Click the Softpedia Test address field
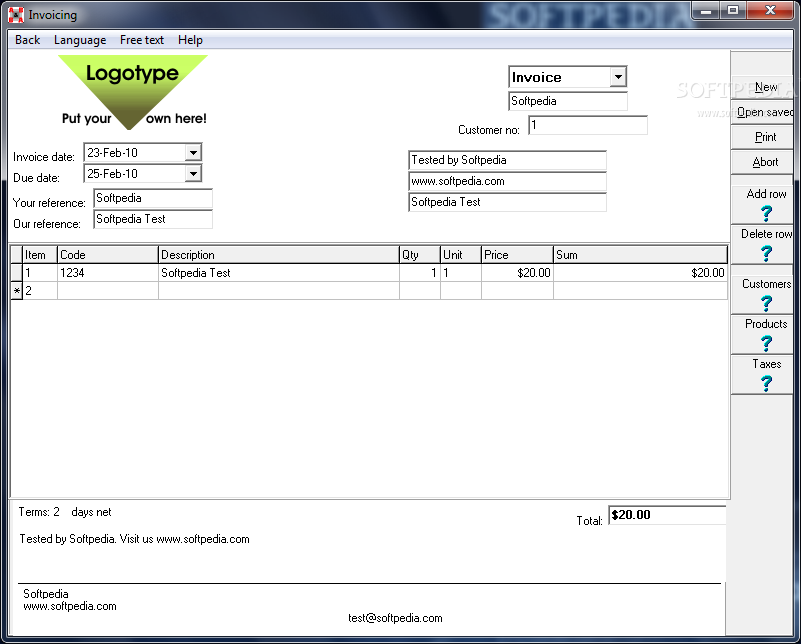Screen dimensions: 801x644 (x=507, y=202)
